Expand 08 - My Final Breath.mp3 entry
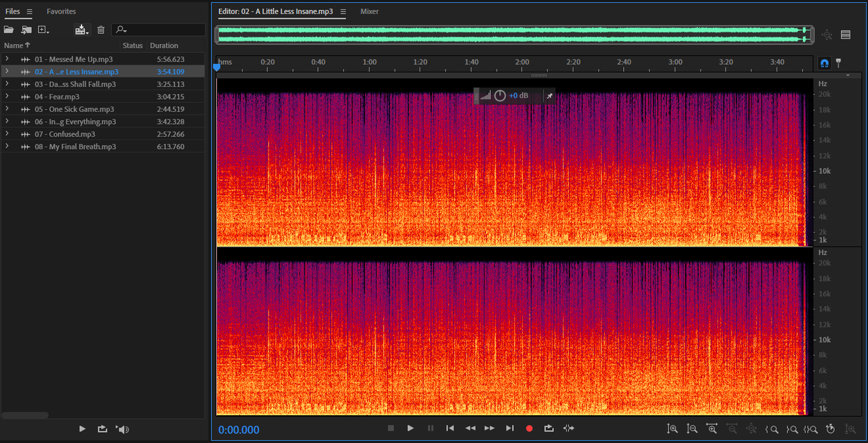 (7, 146)
